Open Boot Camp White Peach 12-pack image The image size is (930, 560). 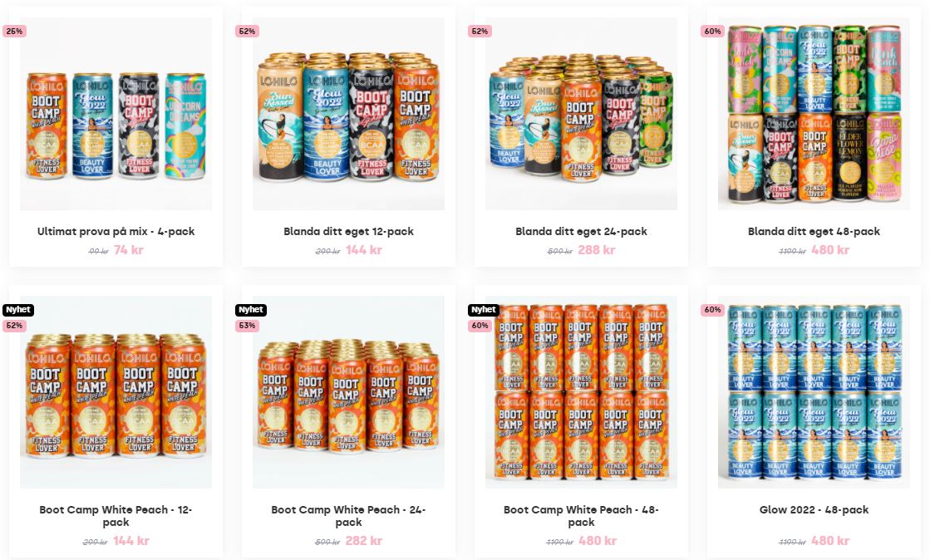[x=116, y=392]
